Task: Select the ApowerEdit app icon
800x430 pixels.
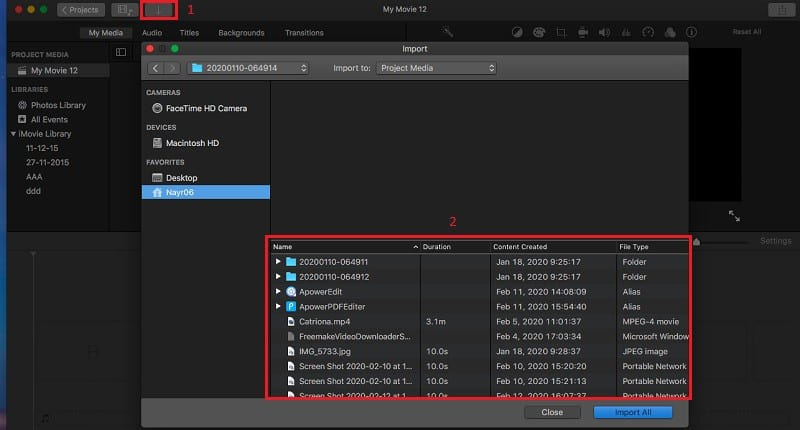Action: pos(291,291)
